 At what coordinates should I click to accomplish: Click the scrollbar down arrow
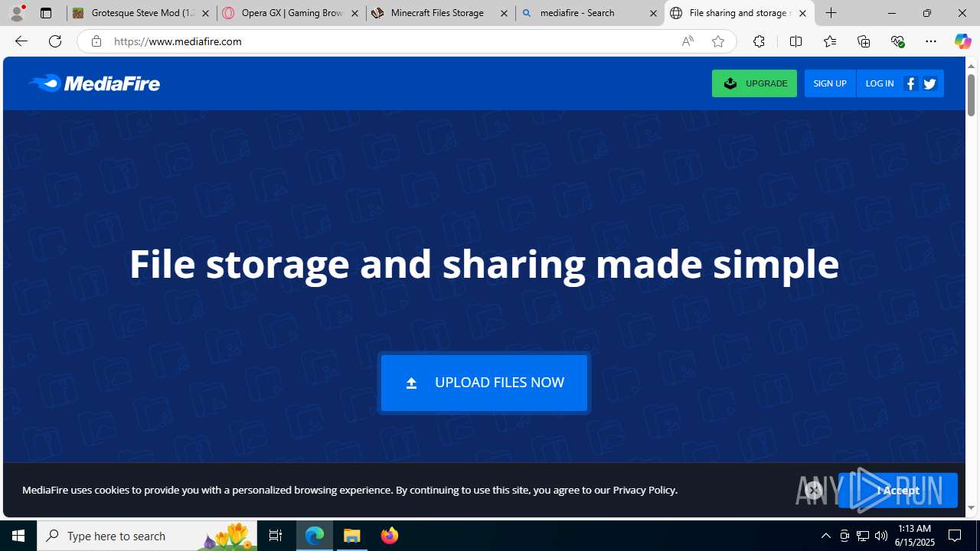coord(971,508)
